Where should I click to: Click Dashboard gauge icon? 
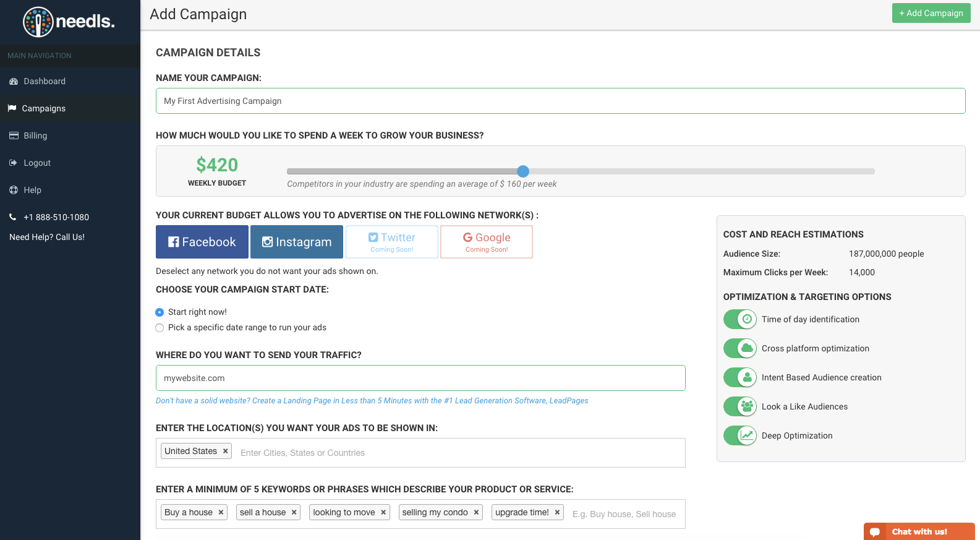(x=14, y=81)
